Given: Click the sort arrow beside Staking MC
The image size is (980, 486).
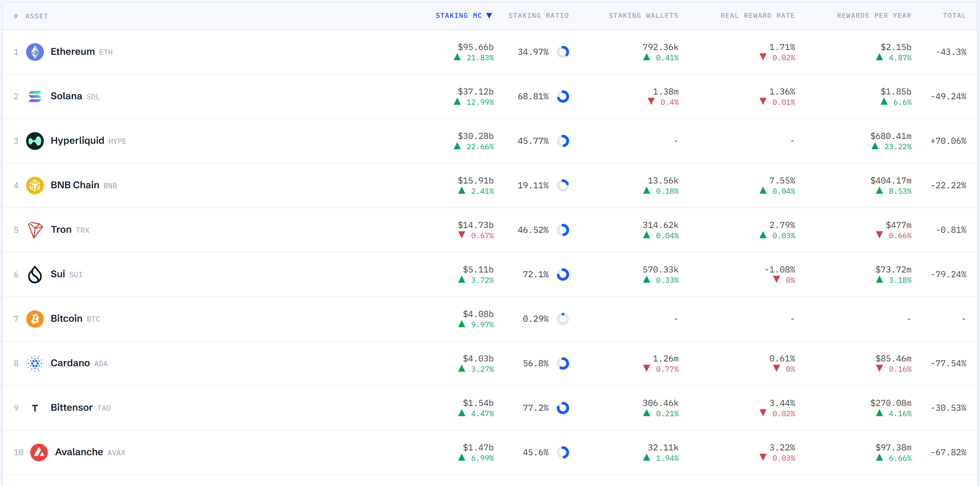Looking at the screenshot, I should [x=489, y=16].
